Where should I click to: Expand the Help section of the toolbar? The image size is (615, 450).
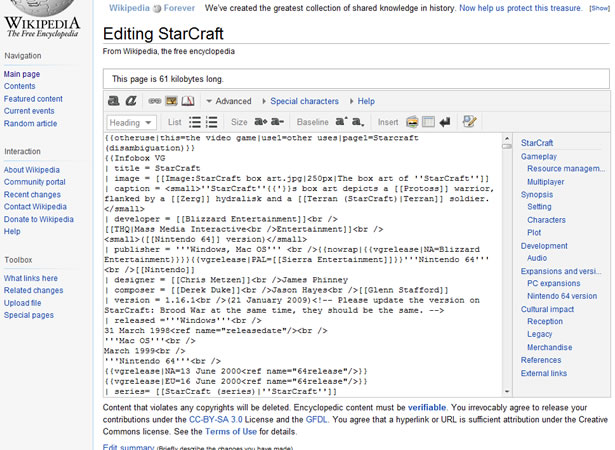pyautogui.click(x=362, y=101)
